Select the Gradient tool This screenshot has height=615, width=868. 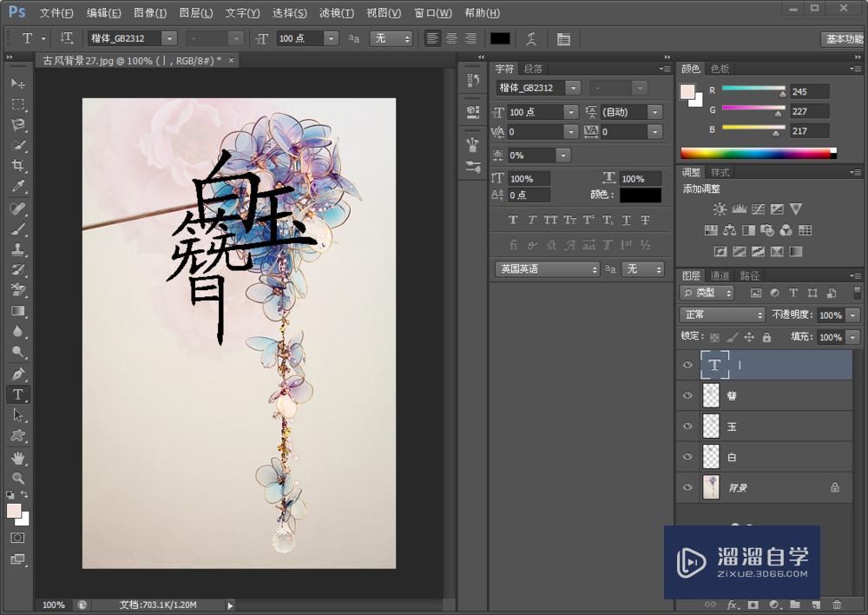17,311
